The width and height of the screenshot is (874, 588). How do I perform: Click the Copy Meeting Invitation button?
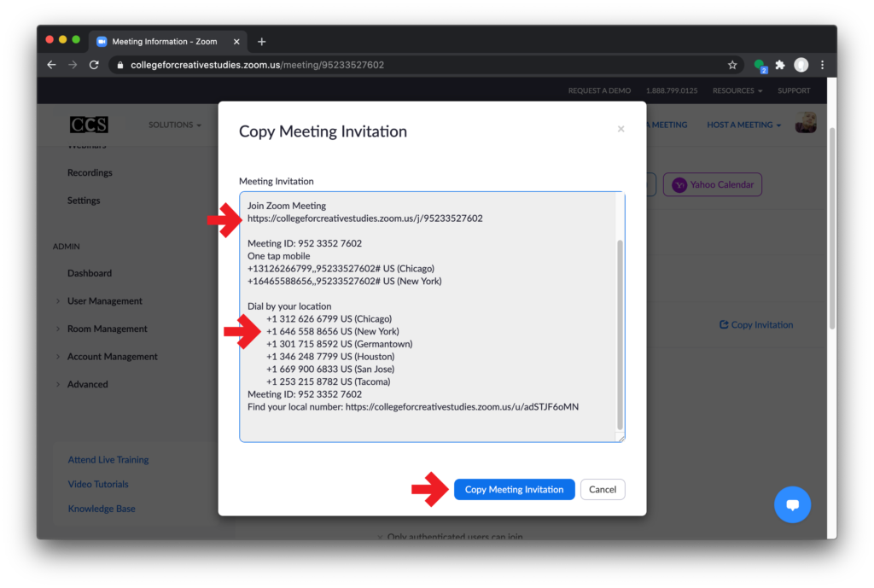coord(514,489)
